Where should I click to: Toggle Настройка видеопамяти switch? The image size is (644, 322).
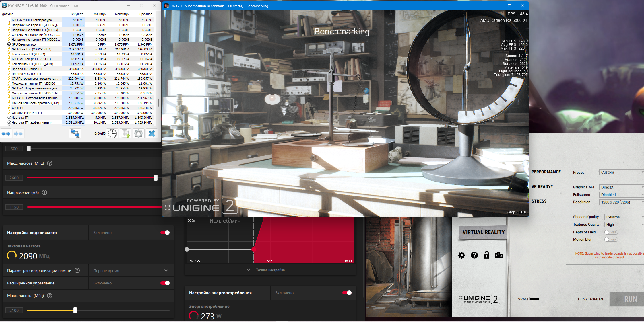[x=165, y=233]
